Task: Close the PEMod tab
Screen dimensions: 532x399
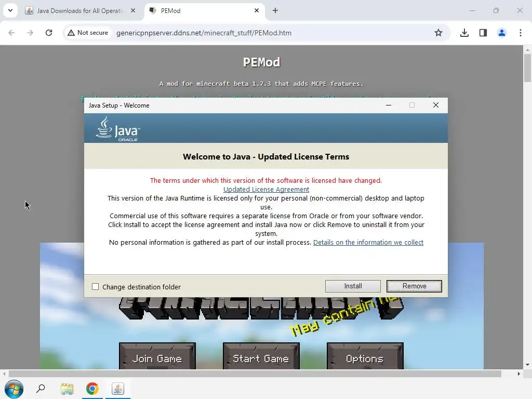Action: point(257,10)
